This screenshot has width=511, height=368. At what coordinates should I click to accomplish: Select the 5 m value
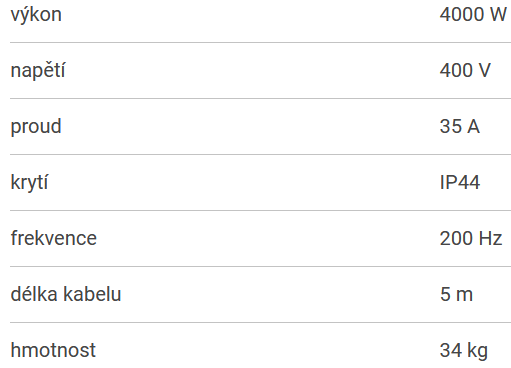point(456,294)
